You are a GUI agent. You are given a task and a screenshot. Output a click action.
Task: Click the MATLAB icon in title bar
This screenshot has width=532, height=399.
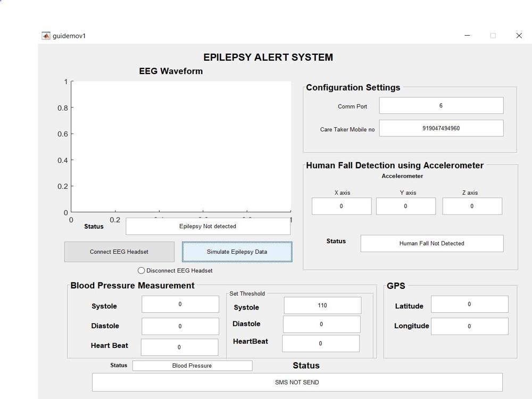45,35
